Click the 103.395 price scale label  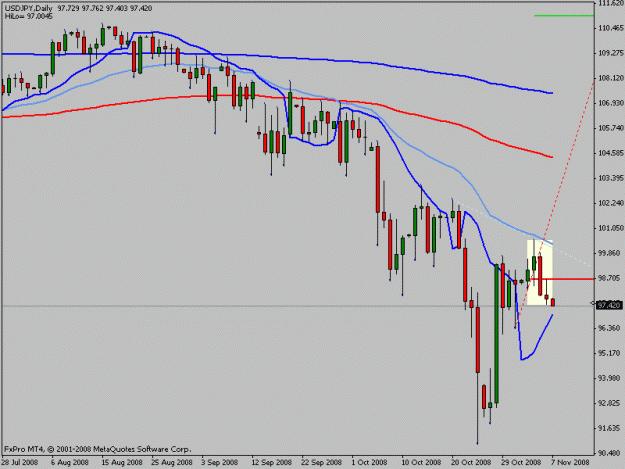(x=611, y=178)
